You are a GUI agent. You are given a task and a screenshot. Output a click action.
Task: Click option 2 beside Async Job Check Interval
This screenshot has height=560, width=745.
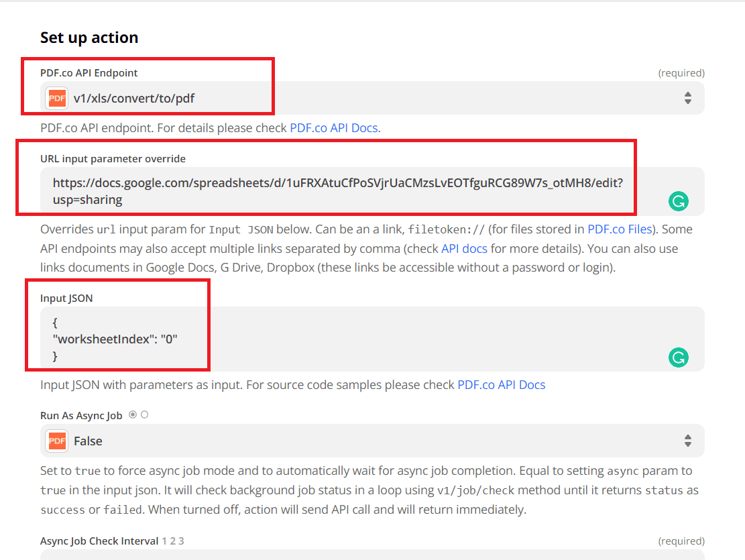point(170,541)
